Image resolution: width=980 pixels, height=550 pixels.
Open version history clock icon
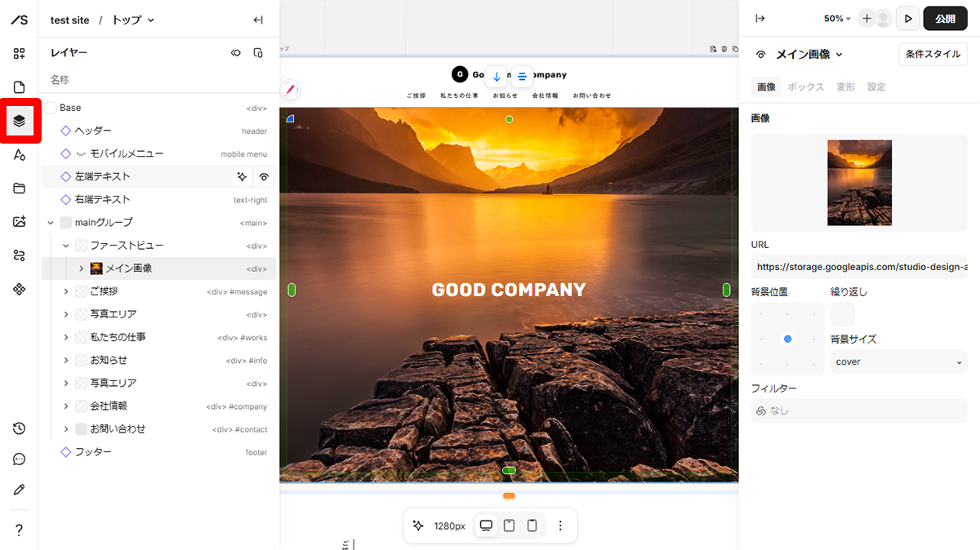20,428
